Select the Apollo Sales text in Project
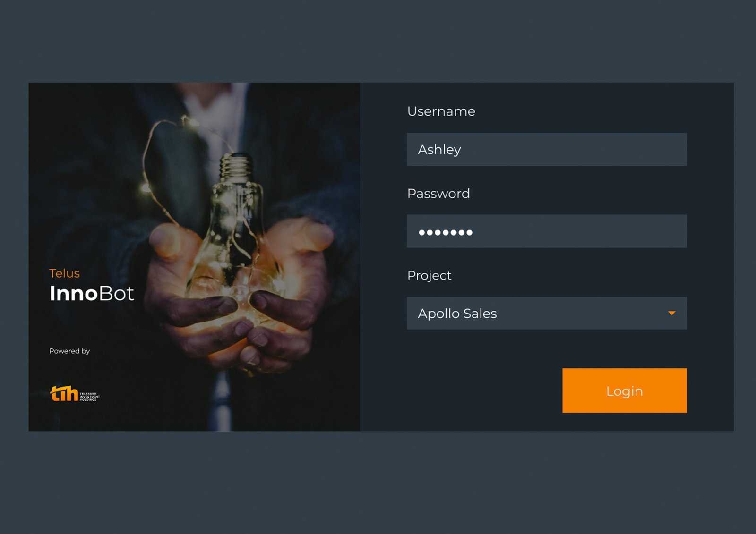 (457, 314)
